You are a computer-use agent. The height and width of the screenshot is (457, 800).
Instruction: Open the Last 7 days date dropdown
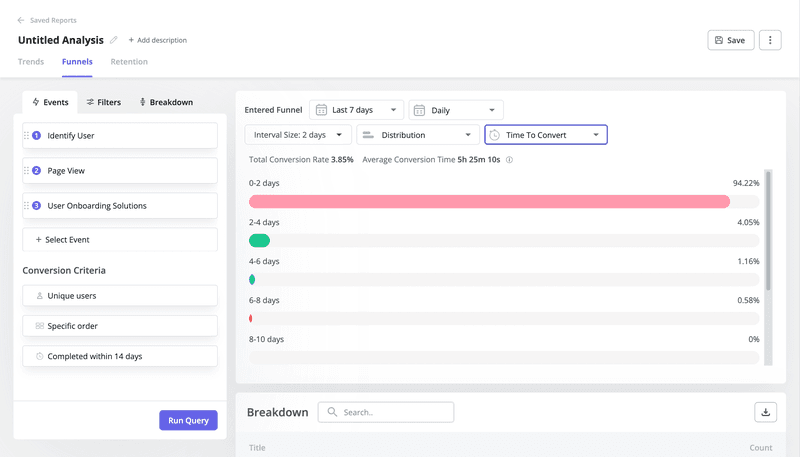(x=356, y=110)
